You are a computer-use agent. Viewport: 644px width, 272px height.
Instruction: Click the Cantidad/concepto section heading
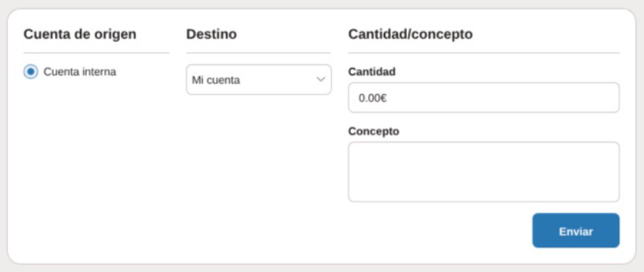pyautogui.click(x=410, y=34)
